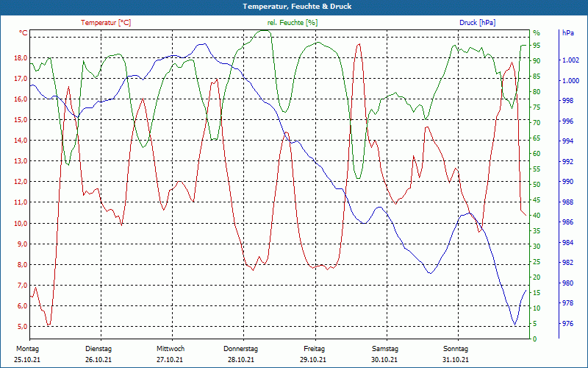Image resolution: width=588 pixels, height=368 pixels.
Task: Click the '984' pressure axis value
Action: (x=567, y=243)
